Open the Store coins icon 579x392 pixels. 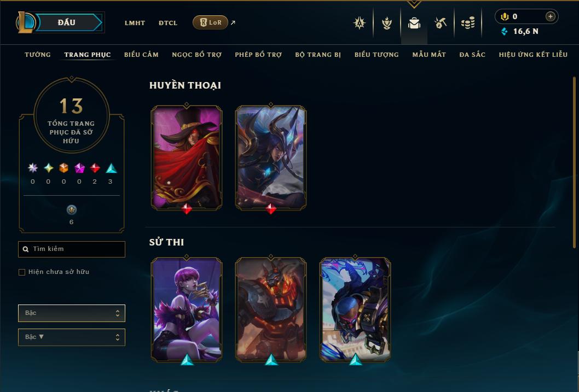click(468, 23)
